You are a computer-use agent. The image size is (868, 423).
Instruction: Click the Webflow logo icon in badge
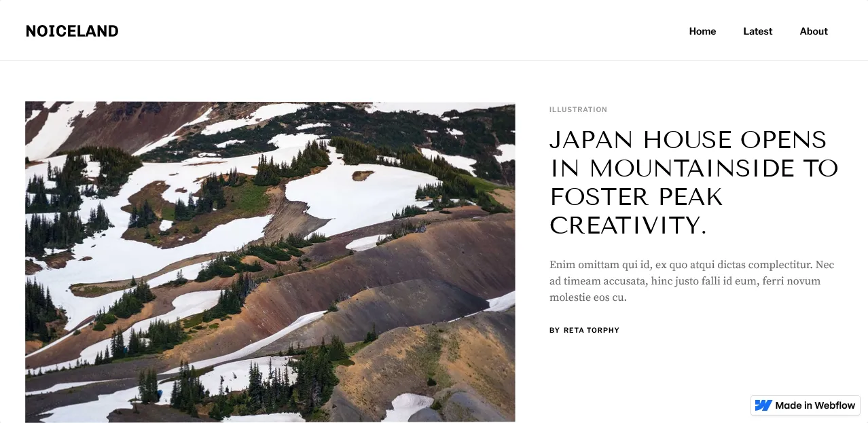coord(763,405)
